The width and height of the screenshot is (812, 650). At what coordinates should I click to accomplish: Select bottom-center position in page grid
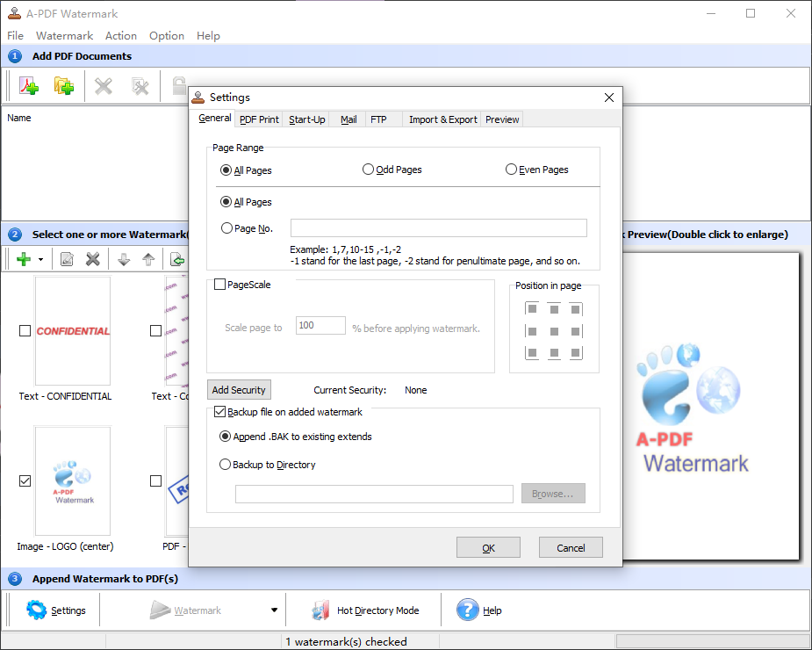coord(554,353)
